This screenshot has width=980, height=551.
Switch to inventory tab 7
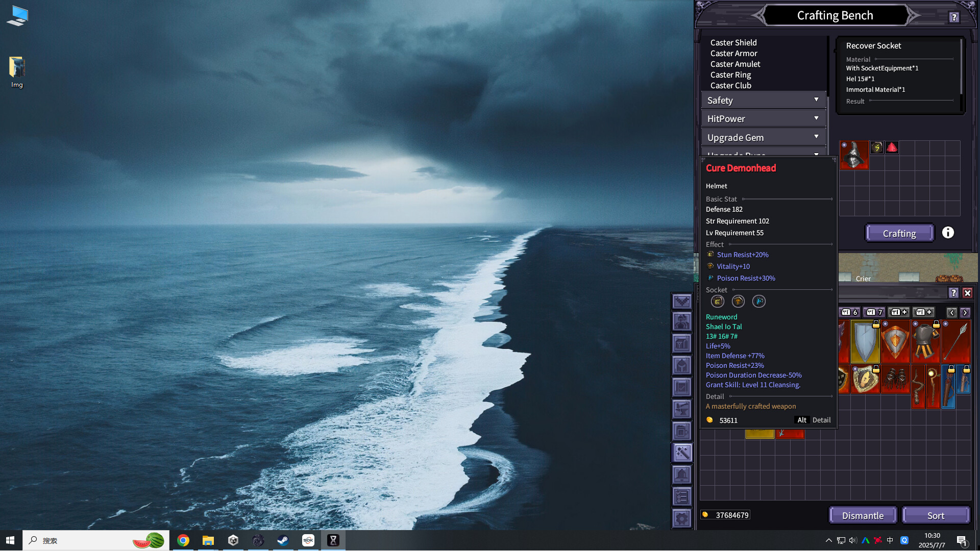click(874, 312)
